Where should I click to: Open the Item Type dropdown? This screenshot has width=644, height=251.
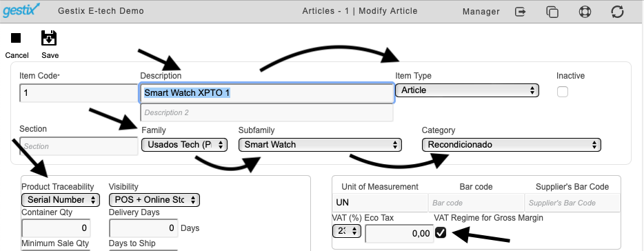click(467, 90)
